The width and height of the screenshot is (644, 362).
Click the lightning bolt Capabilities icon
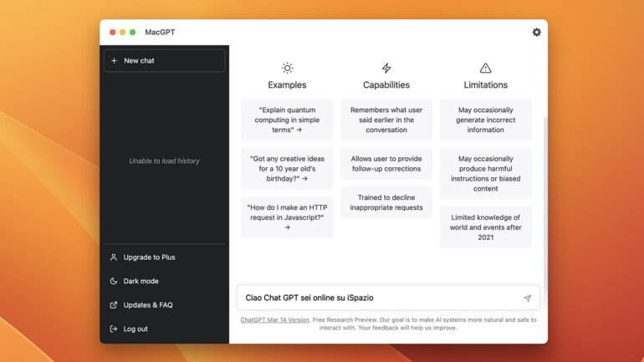coord(386,69)
